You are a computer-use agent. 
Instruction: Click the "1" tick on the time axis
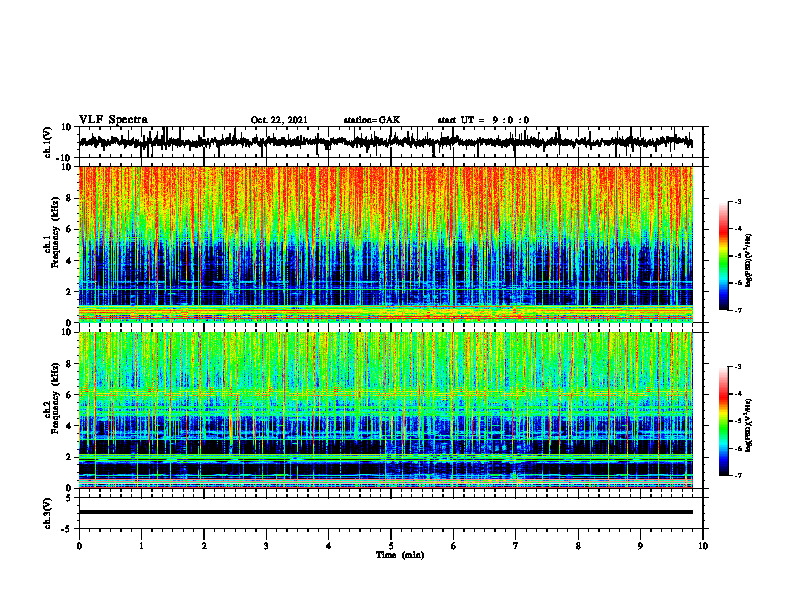click(x=141, y=546)
